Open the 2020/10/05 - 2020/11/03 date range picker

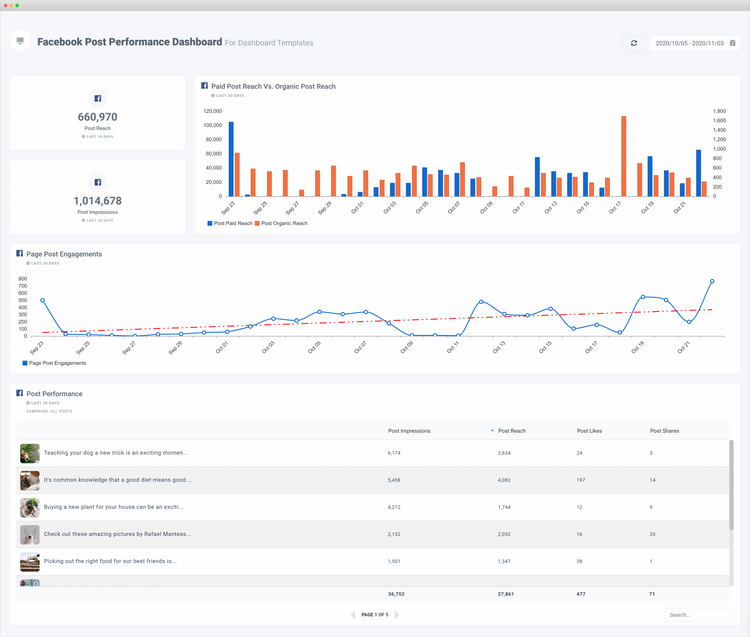click(x=688, y=43)
